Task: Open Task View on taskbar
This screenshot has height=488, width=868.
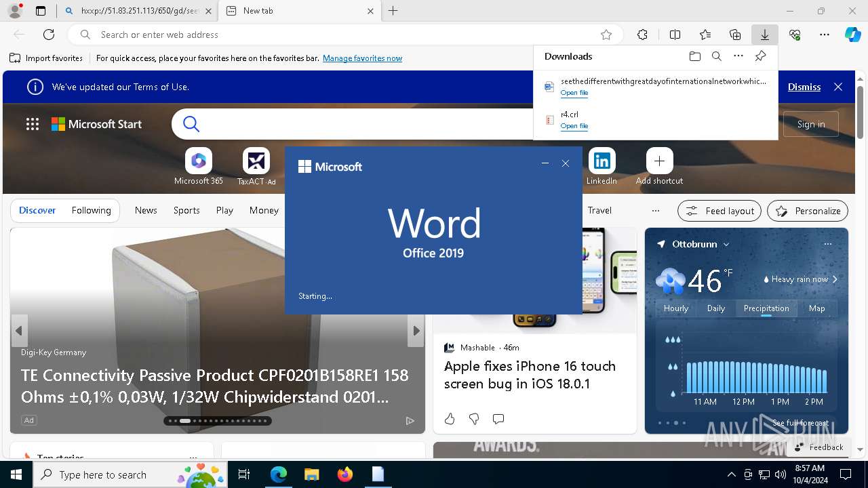Action: pyautogui.click(x=244, y=474)
